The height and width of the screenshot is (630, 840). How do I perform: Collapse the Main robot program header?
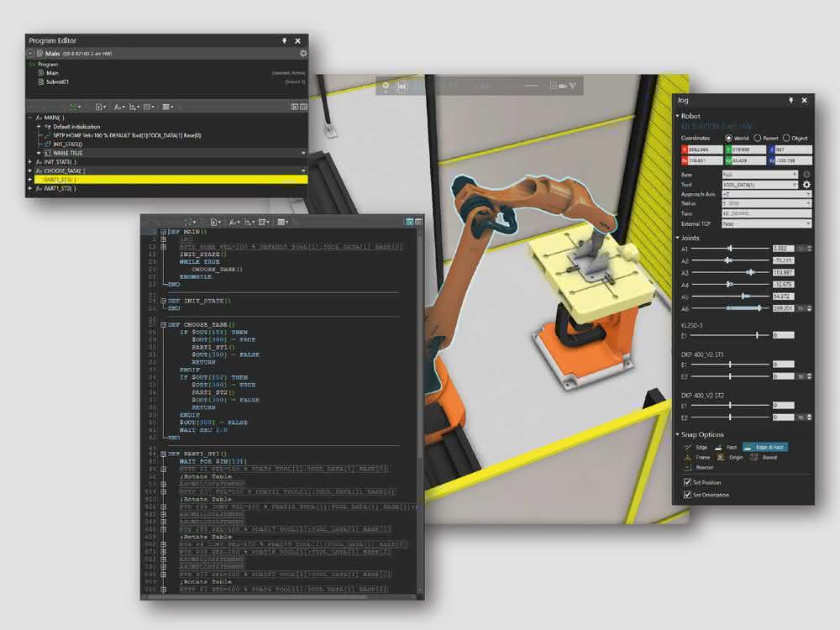click(x=31, y=54)
